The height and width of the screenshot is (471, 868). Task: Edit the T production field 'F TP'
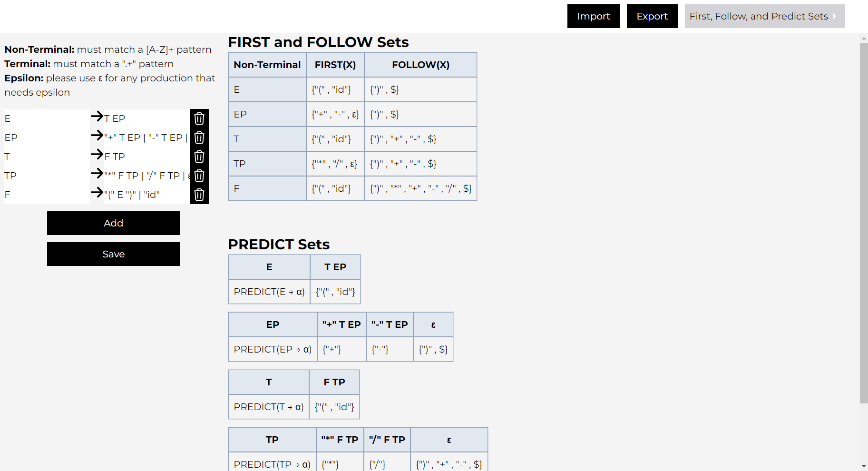click(x=146, y=157)
